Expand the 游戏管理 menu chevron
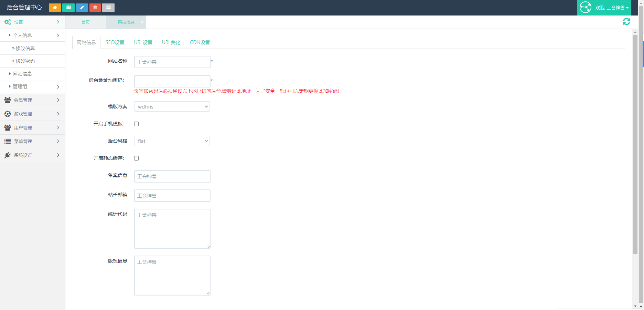 pyautogui.click(x=58, y=114)
